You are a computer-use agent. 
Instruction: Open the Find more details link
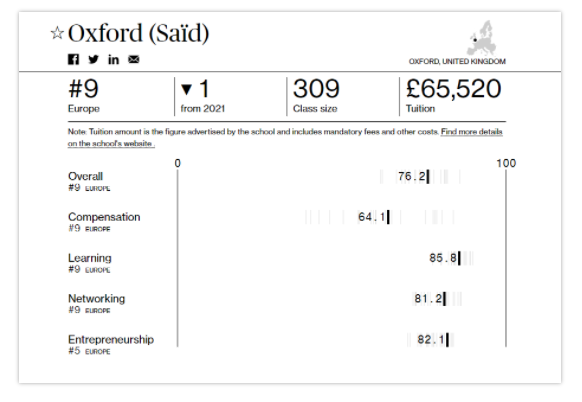coord(471,132)
